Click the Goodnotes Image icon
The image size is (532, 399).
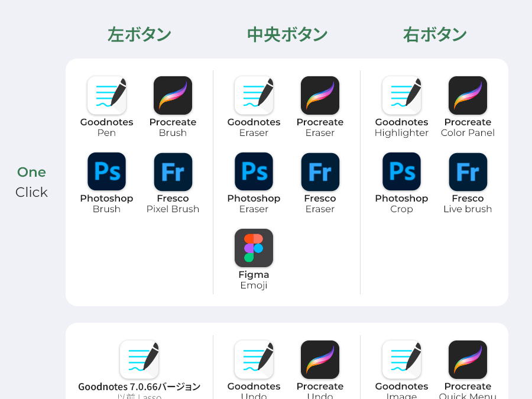pos(401,359)
